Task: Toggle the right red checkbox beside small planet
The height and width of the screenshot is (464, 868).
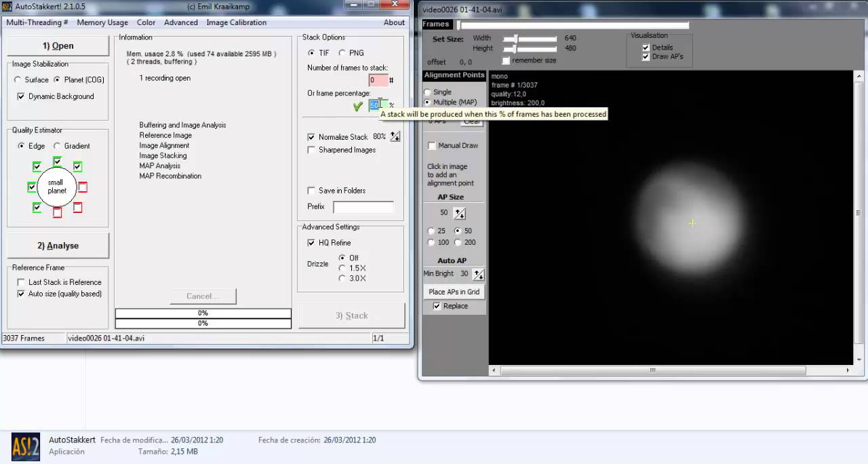Action: [83, 187]
